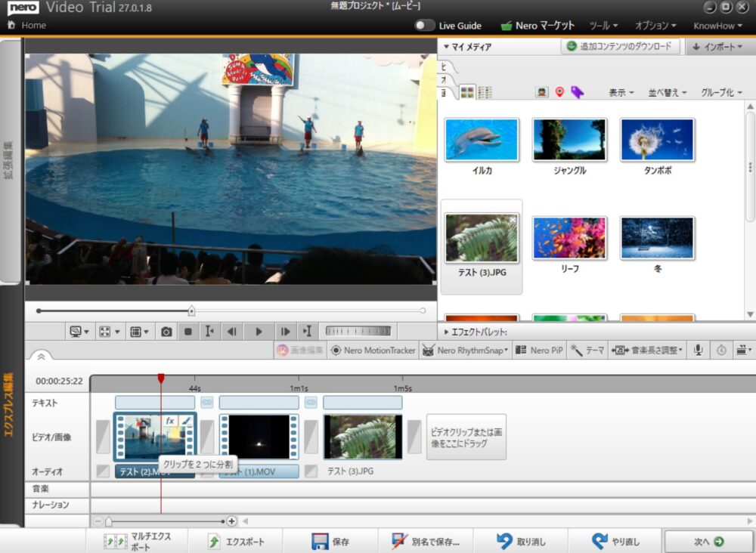Screen dimensions: 756x553
Task: Open the グループ化 dropdown
Action: (722, 92)
